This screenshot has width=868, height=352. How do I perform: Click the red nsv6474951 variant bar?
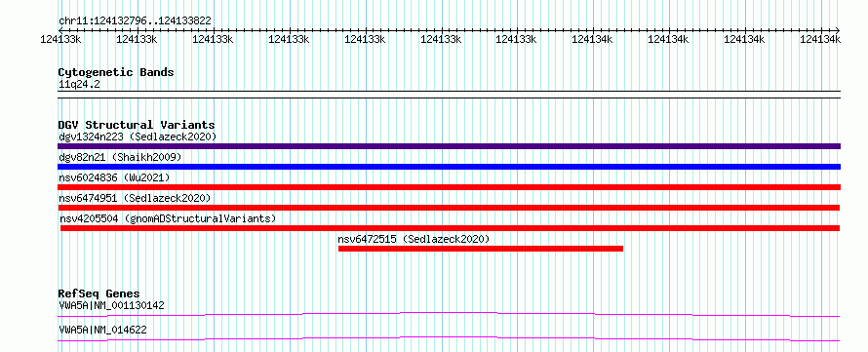point(449,208)
